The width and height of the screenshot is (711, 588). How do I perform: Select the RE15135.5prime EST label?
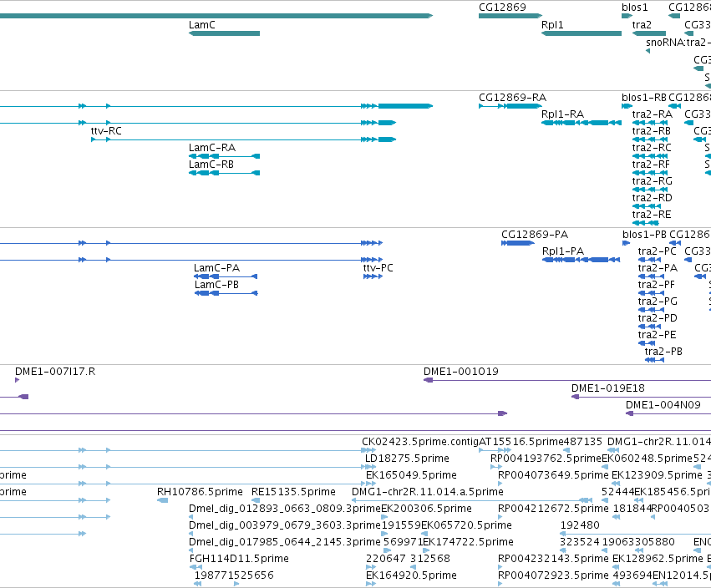point(293,492)
